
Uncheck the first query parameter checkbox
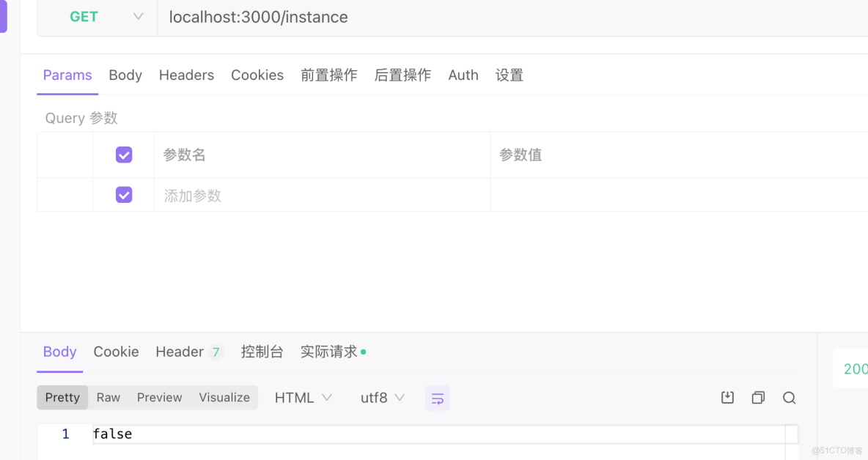[123, 155]
